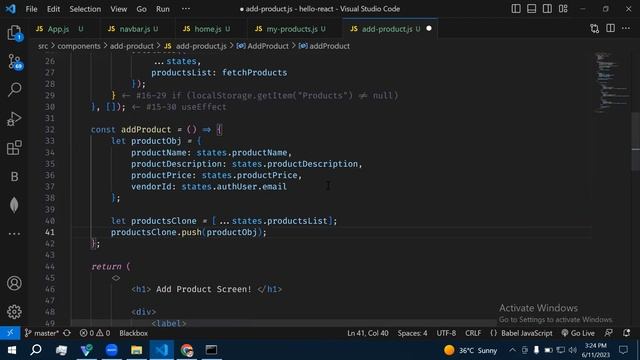The width and height of the screenshot is (640, 360).
Task: Click the productsClone.push code on line 41
Action: [x=189, y=232]
